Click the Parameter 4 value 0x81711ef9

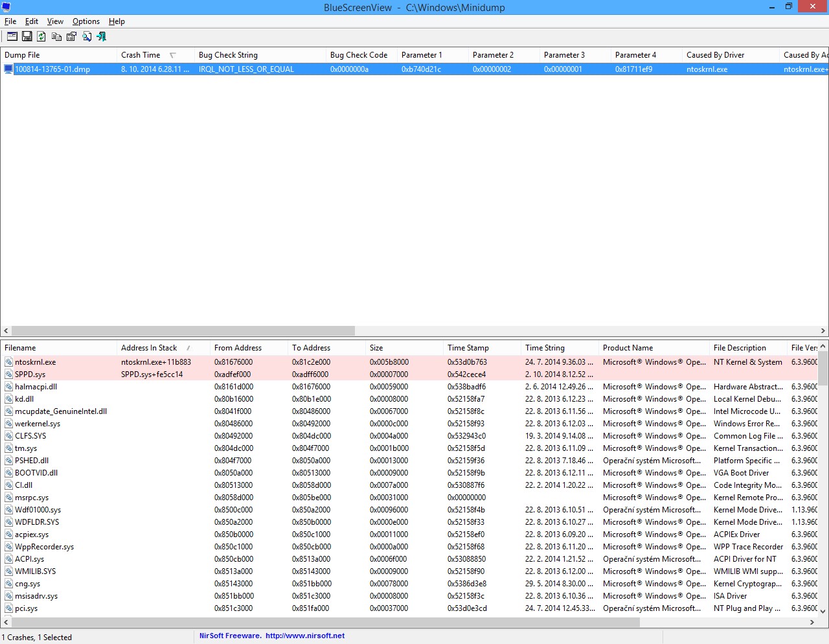pos(633,69)
